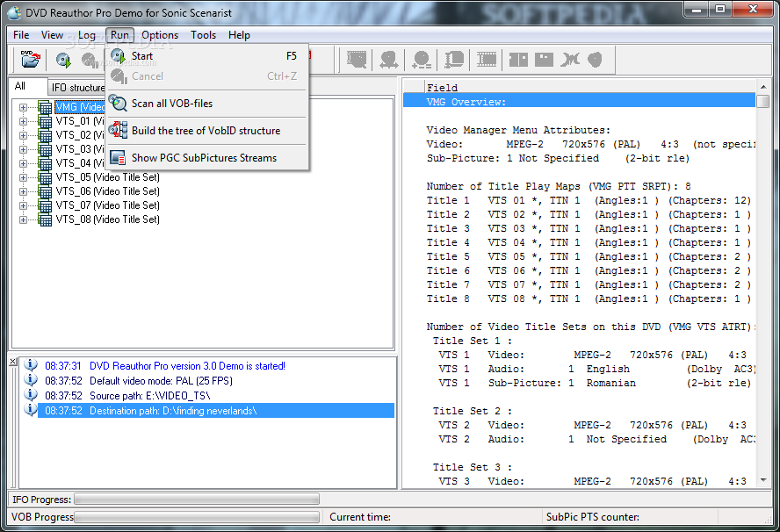Choose Scan all VOB-files
Screen dimensions: 780x532
pos(206,103)
